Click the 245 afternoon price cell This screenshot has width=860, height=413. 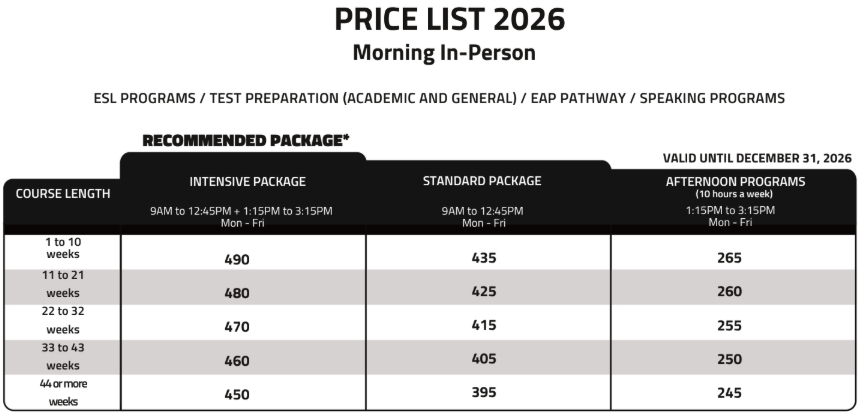pyautogui.click(x=729, y=393)
